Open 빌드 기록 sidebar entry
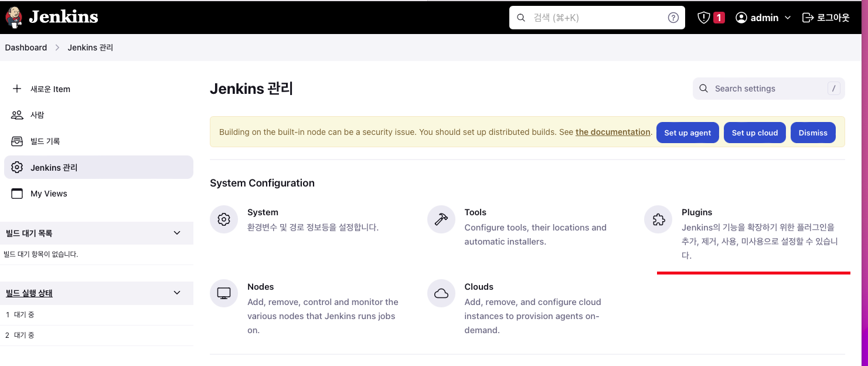 tap(98, 141)
